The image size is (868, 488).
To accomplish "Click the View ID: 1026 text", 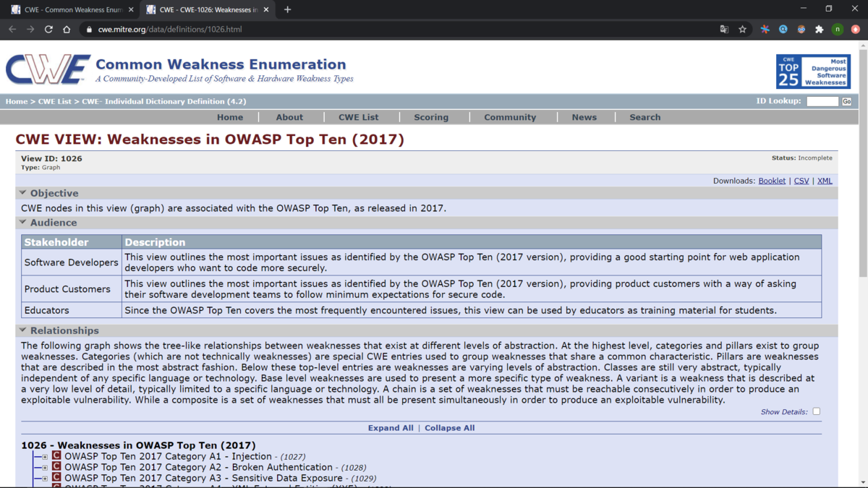I will (51, 158).
